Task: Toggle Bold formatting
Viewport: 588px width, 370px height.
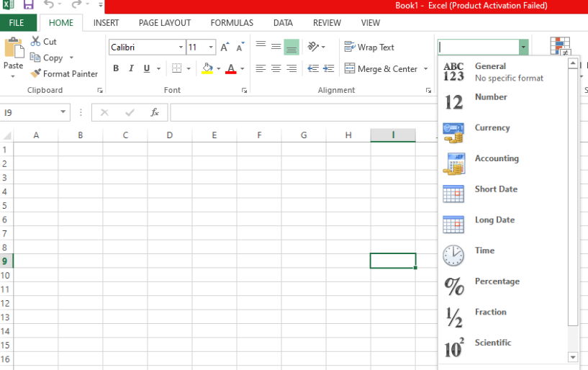Action: click(116, 69)
